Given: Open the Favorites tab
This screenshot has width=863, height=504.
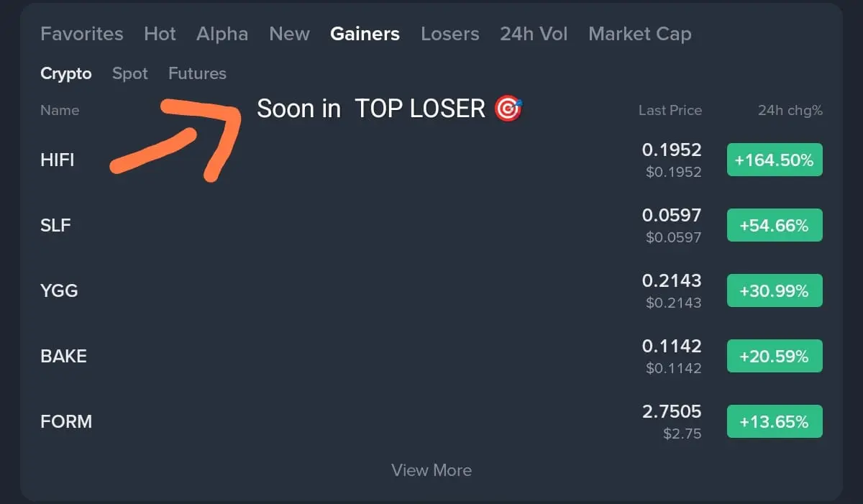Looking at the screenshot, I should (81, 34).
